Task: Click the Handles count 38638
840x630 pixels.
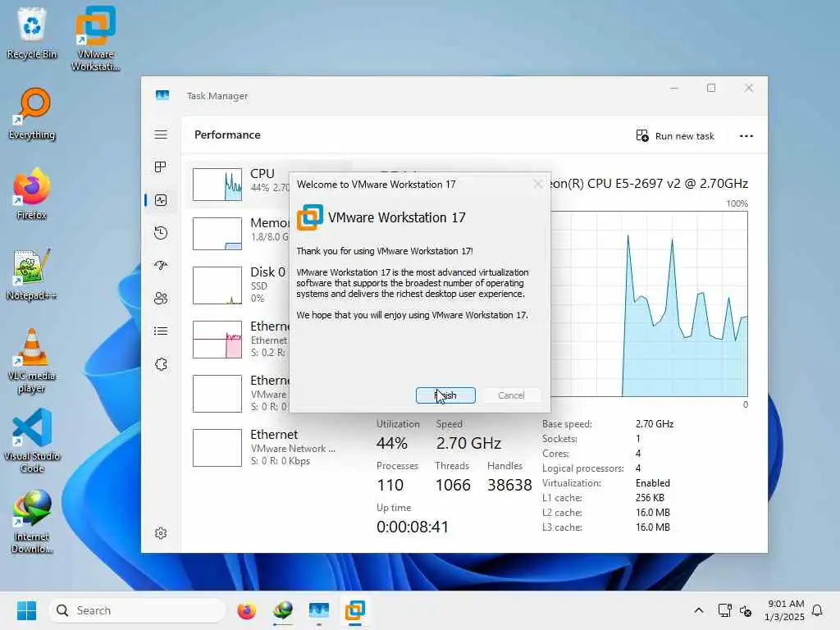Action: click(509, 486)
